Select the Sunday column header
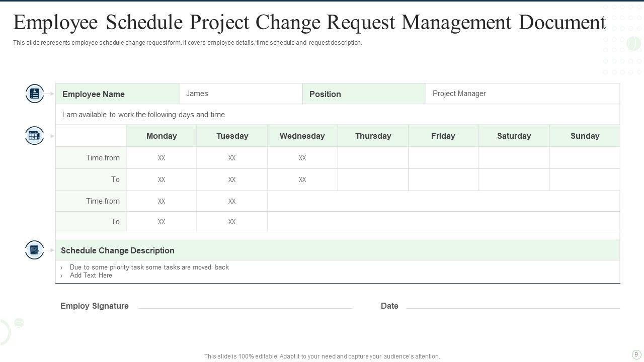This screenshot has height=362, width=644. [x=585, y=136]
